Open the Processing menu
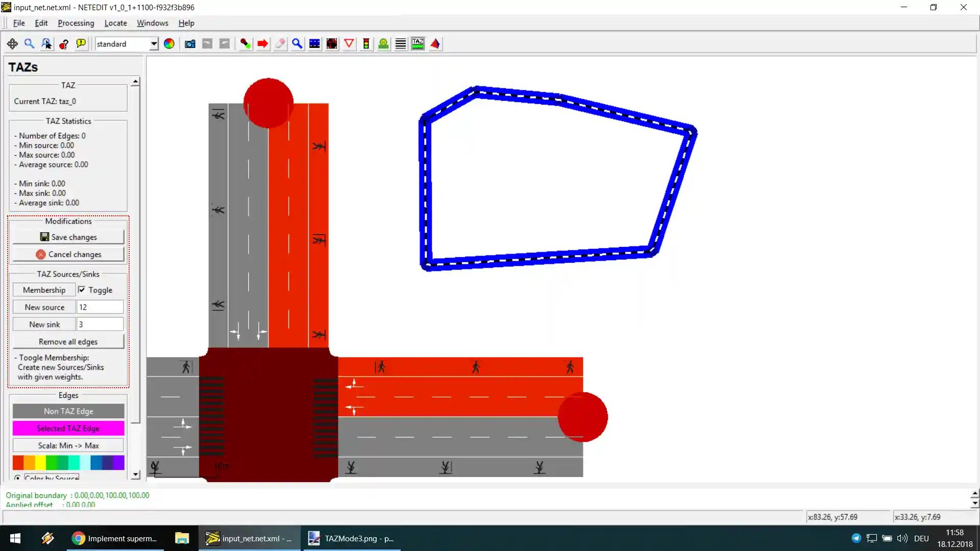The height and width of the screenshot is (551, 980). pos(76,23)
